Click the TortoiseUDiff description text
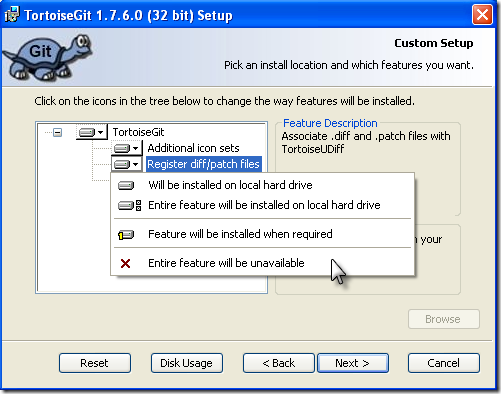 click(x=313, y=149)
